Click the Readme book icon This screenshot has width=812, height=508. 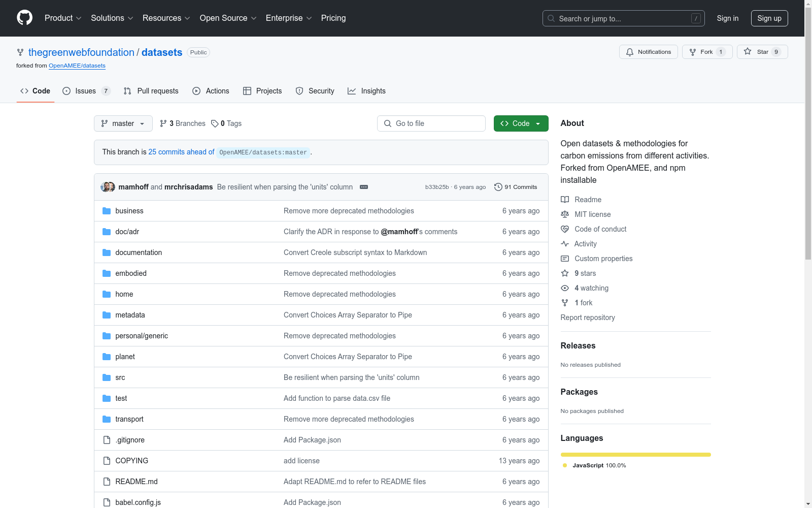click(565, 200)
